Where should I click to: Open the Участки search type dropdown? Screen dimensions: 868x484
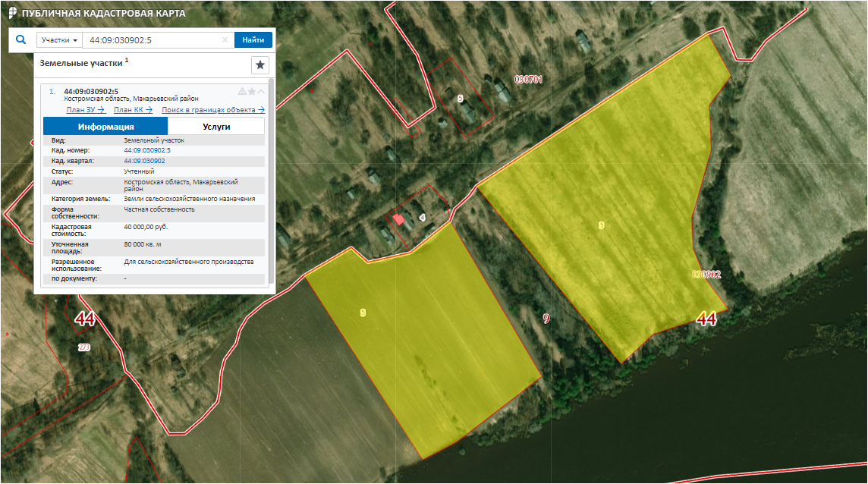[x=59, y=40]
